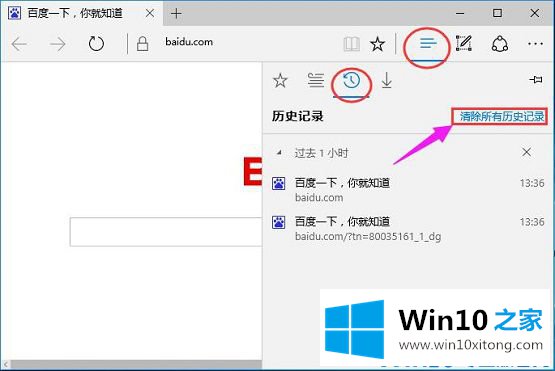Select the History clock tab
Viewport: 555px width, 371px height.
(351, 81)
